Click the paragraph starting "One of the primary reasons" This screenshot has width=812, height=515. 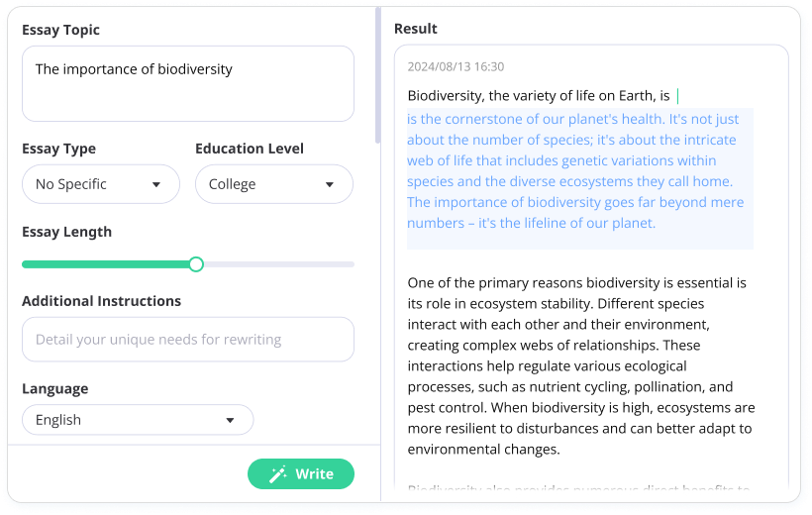coord(581,365)
